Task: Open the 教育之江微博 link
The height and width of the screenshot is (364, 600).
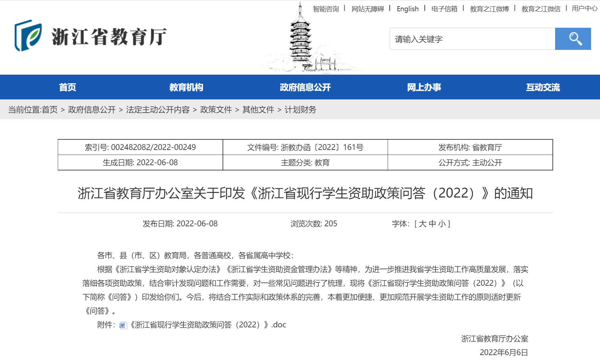Action: (489, 9)
